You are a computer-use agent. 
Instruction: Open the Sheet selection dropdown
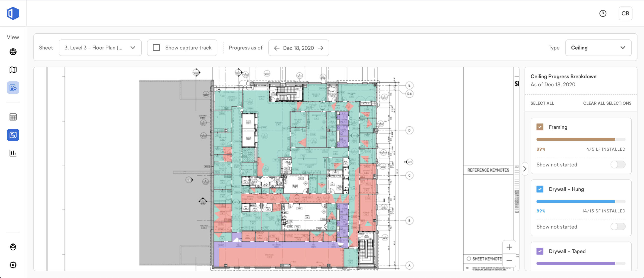click(100, 48)
